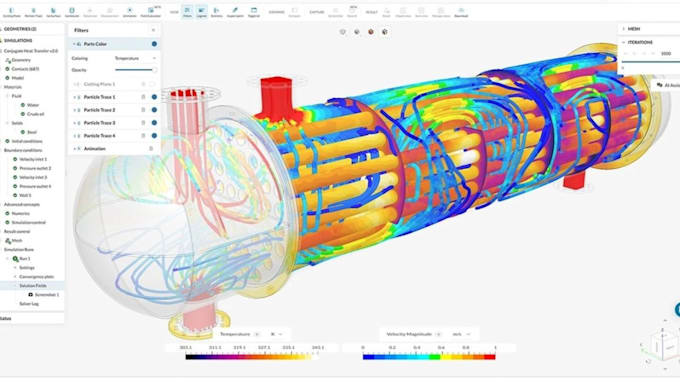Open the Animation tool in toolbar
This screenshot has height=383, width=680.
(130, 12)
